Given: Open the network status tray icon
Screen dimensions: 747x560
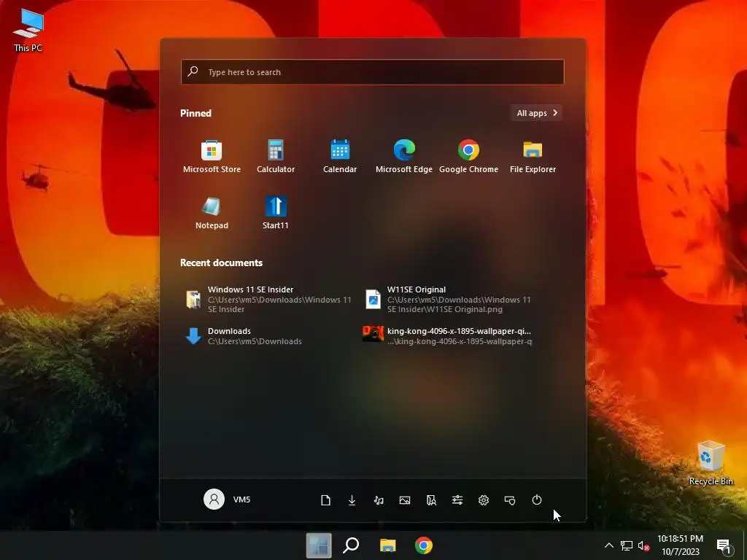Looking at the screenshot, I should pyautogui.click(x=627, y=545).
